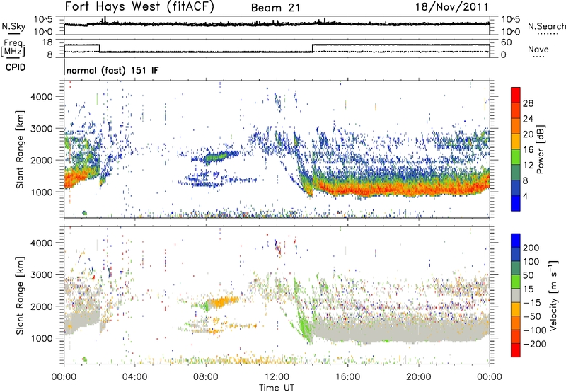This screenshot has width=566, height=392.
Task: Click the '1000' tick of the power panel
Action: pyautogui.click(x=41, y=192)
